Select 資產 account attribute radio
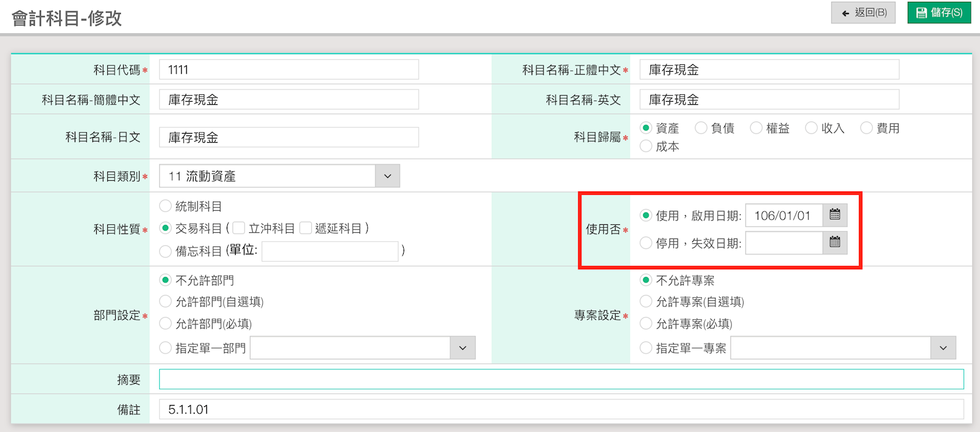The width and height of the screenshot is (980, 432). 646,128
